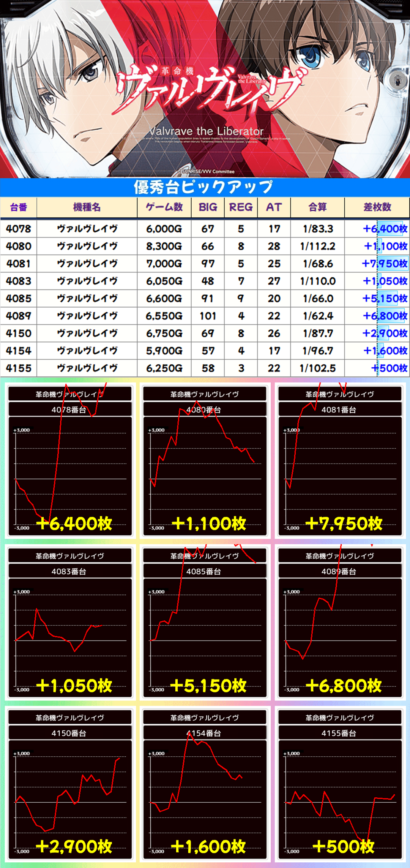Open the 4155番台 graph showing +500枚
The image size is (410, 868).
340,784
